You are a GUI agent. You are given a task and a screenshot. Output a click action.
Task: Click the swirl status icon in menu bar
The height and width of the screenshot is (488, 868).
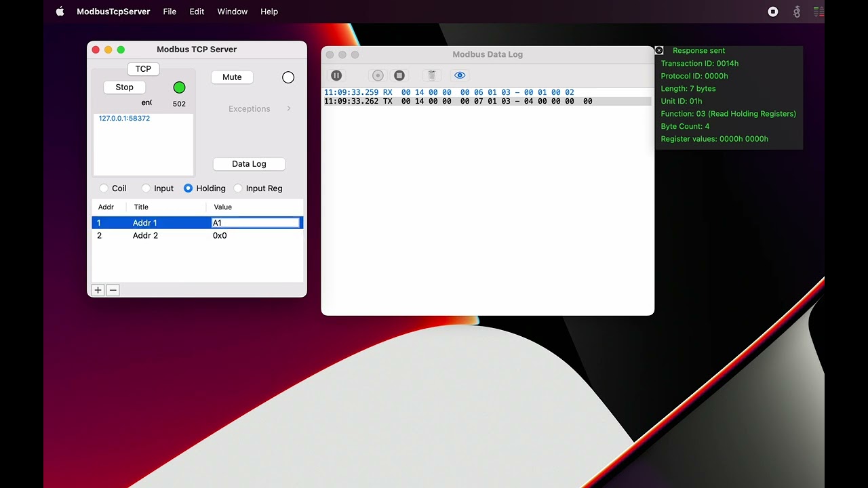(x=797, y=12)
